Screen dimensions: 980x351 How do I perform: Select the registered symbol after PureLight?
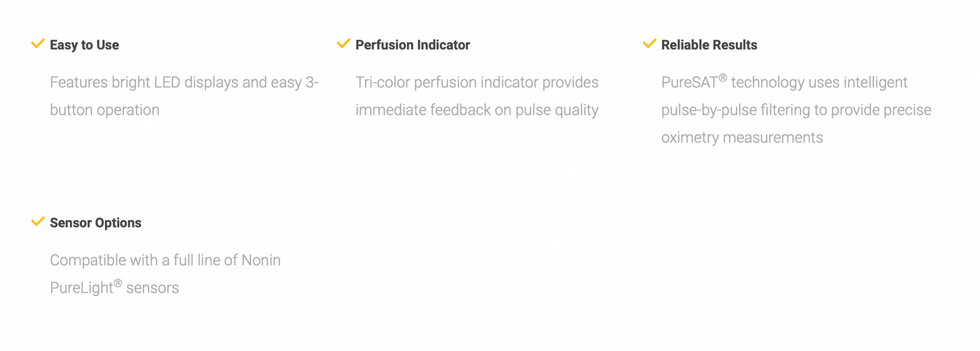pos(118,283)
